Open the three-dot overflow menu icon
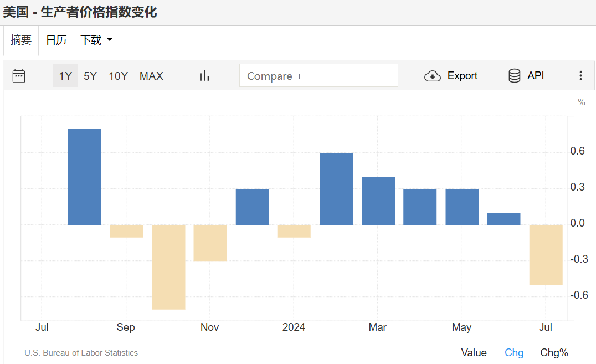The width and height of the screenshot is (596, 364). point(580,75)
